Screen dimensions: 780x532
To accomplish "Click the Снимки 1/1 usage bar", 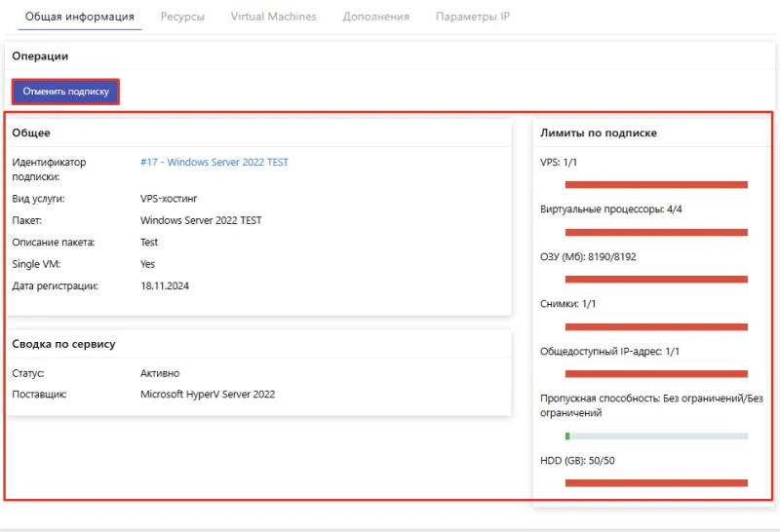I will (656, 326).
